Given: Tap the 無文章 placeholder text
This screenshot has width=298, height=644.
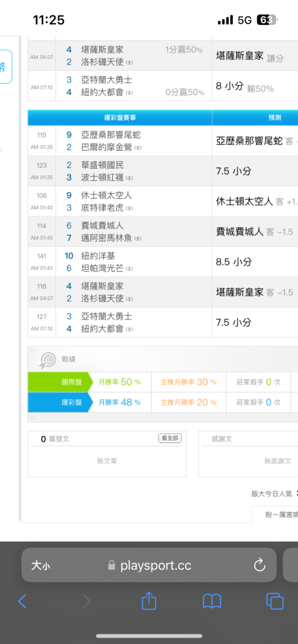Looking at the screenshot, I should (107, 461).
